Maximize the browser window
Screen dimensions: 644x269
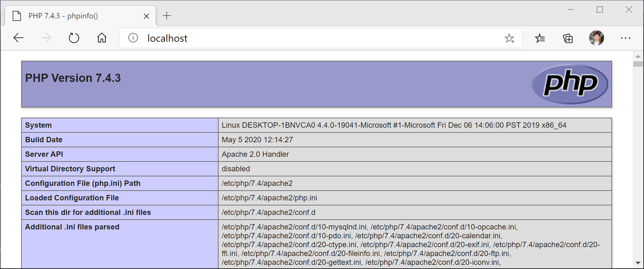tap(600, 10)
